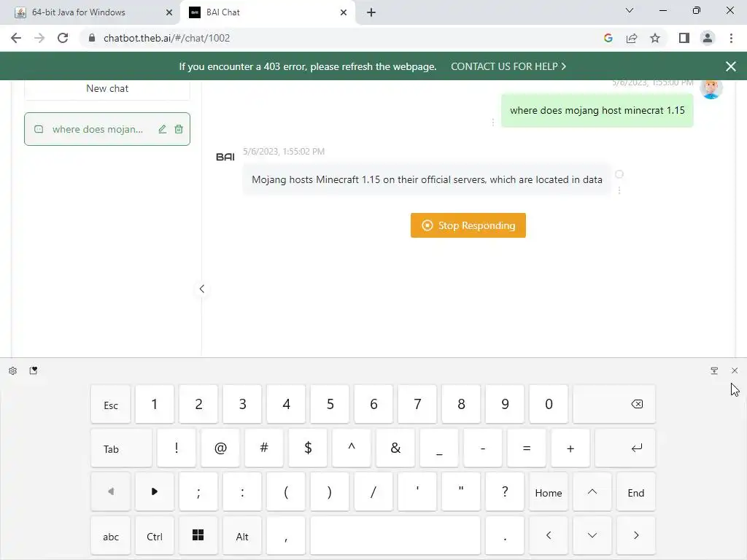Tap the @ symbol key

[220, 448]
